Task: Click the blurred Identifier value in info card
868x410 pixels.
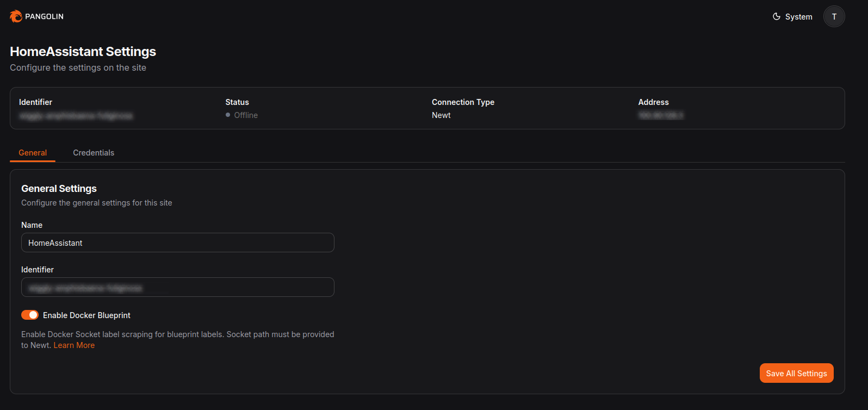Action: tap(76, 115)
